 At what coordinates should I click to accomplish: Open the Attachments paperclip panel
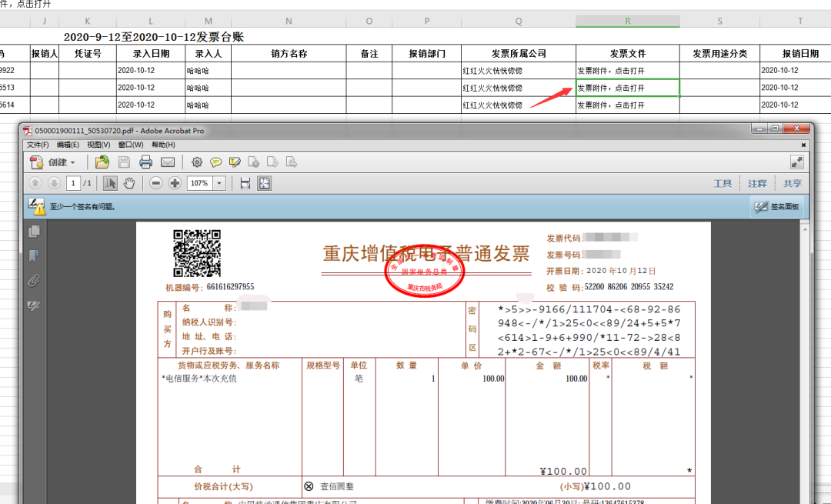(32, 281)
